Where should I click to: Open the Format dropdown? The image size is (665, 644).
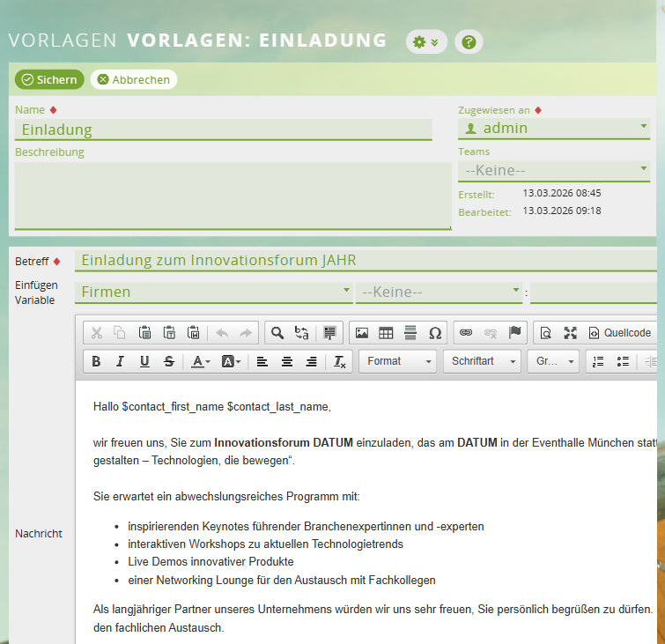pos(400,361)
